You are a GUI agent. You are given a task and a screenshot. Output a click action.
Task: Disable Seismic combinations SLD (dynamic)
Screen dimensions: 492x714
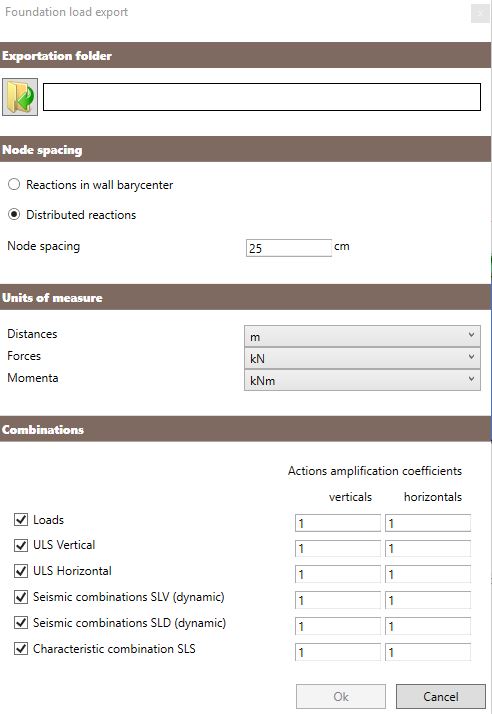pos(21,623)
